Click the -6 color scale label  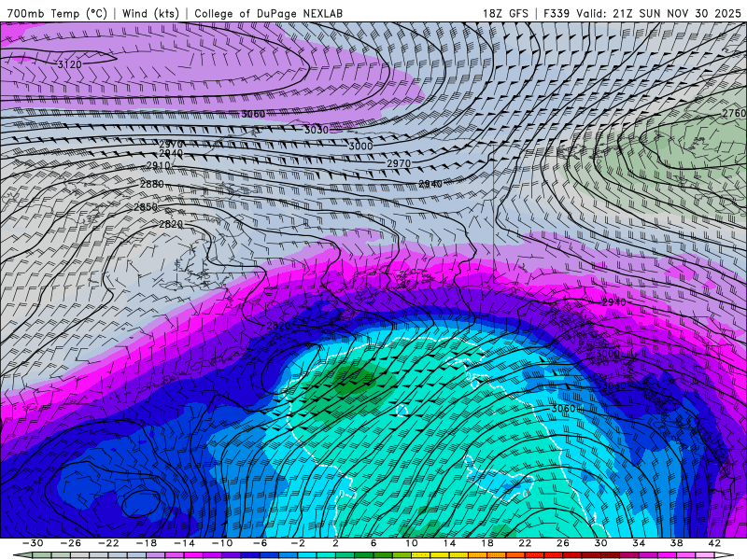[x=261, y=543]
